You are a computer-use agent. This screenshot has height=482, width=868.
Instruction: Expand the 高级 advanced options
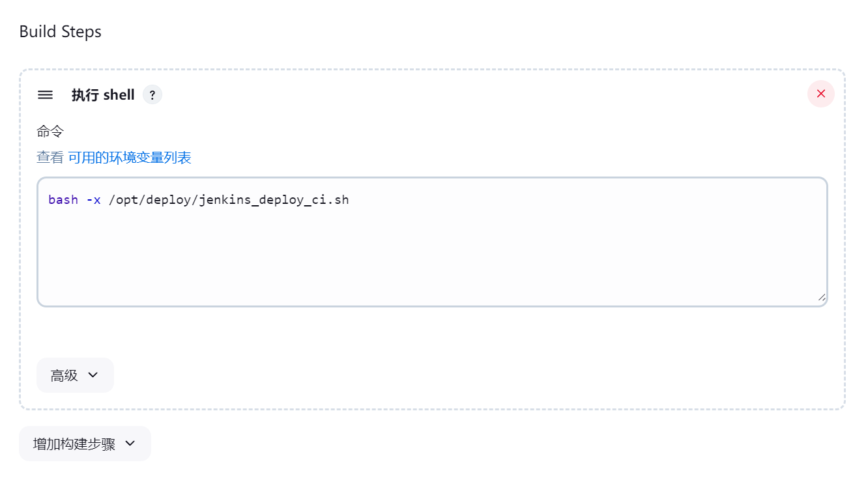pos(75,375)
